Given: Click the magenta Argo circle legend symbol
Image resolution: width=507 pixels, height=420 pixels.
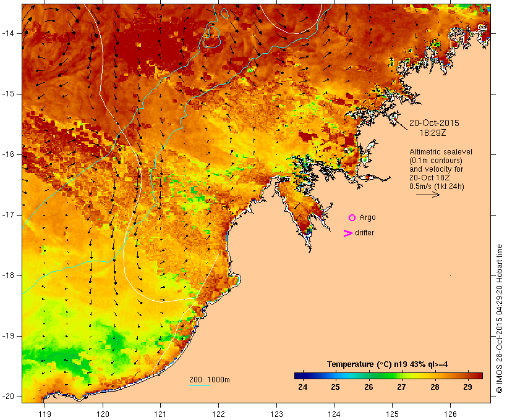Looking at the screenshot, I should coord(352,218).
